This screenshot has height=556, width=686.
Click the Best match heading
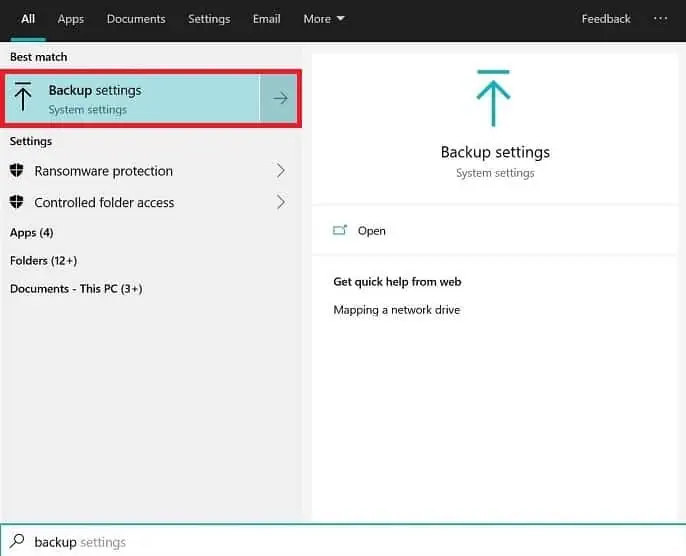[38, 57]
